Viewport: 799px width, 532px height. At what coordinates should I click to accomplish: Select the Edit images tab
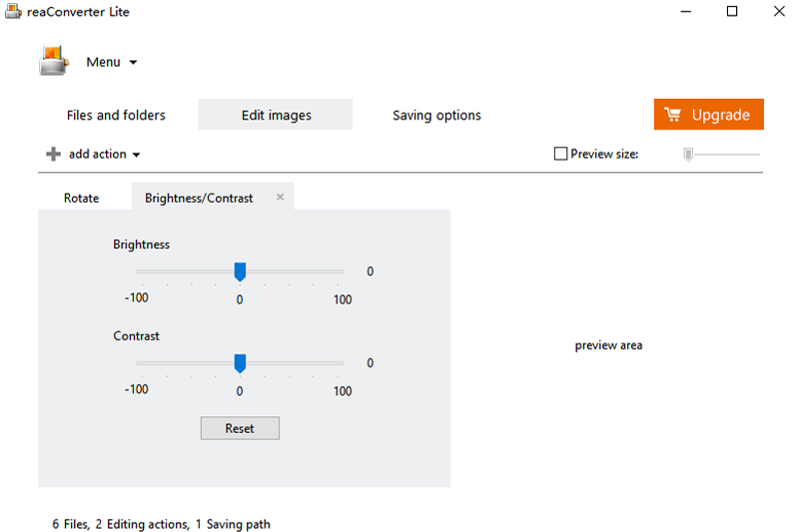tap(276, 115)
